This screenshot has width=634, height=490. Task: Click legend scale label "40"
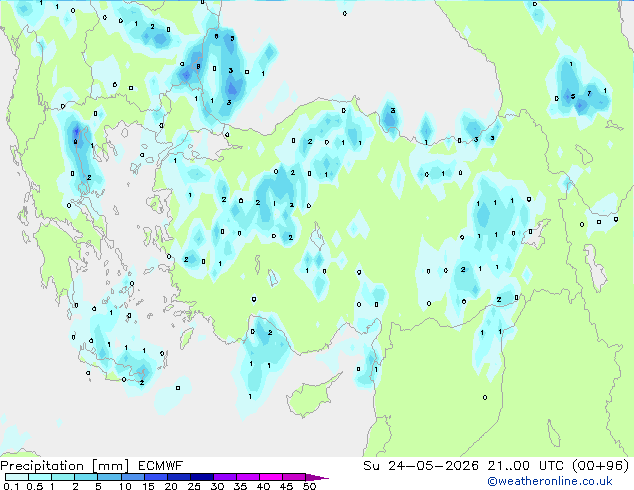coord(263,486)
